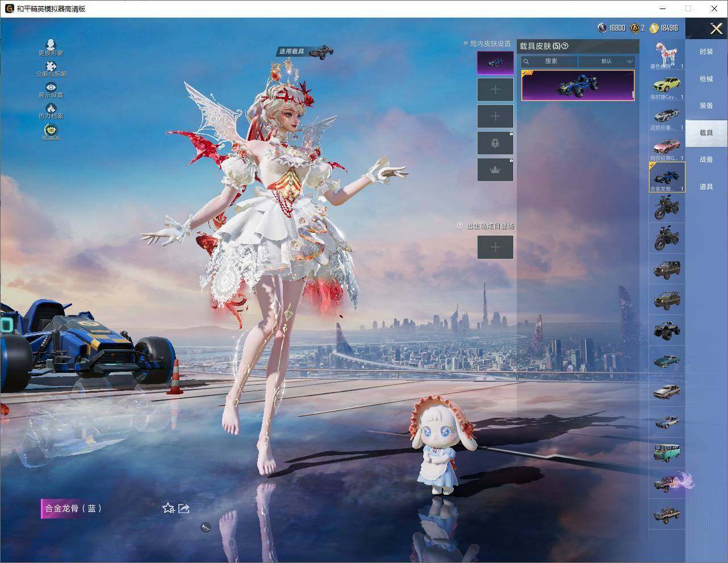Click the help icon beside 载具皮肤 (5)
The image size is (728, 563).
(x=564, y=46)
